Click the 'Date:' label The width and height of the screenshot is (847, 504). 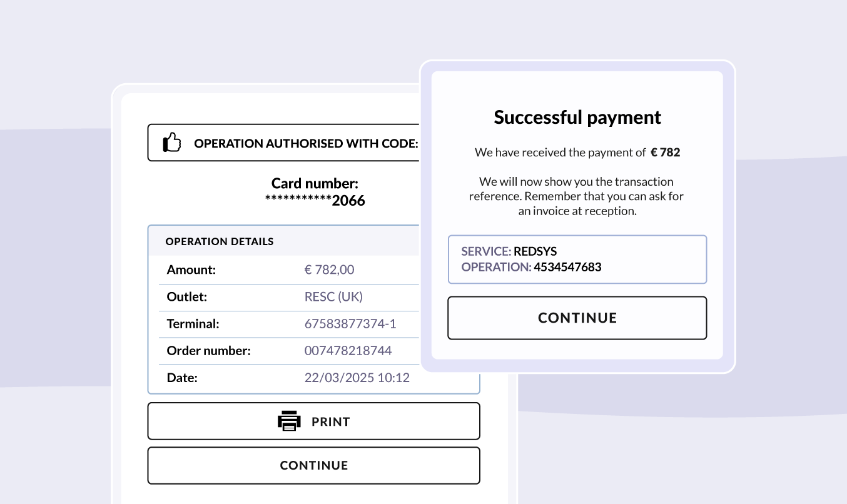(x=182, y=378)
